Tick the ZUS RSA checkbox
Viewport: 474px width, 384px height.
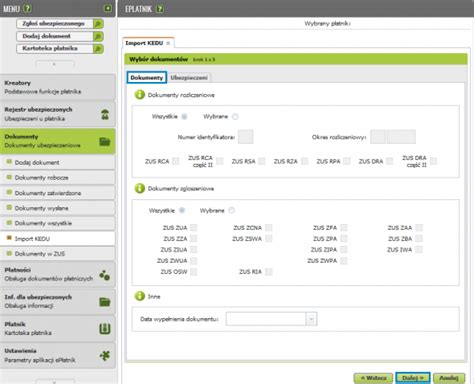pos(262,161)
